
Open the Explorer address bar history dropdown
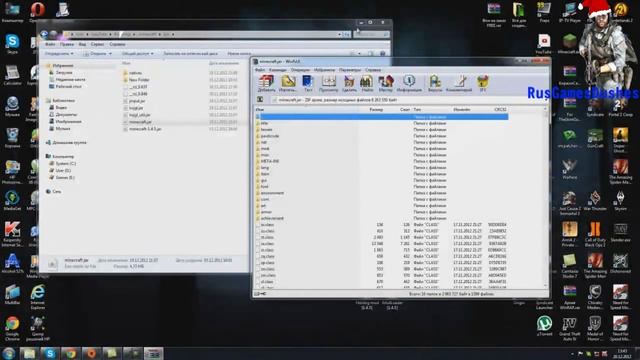(x=339, y=34)
